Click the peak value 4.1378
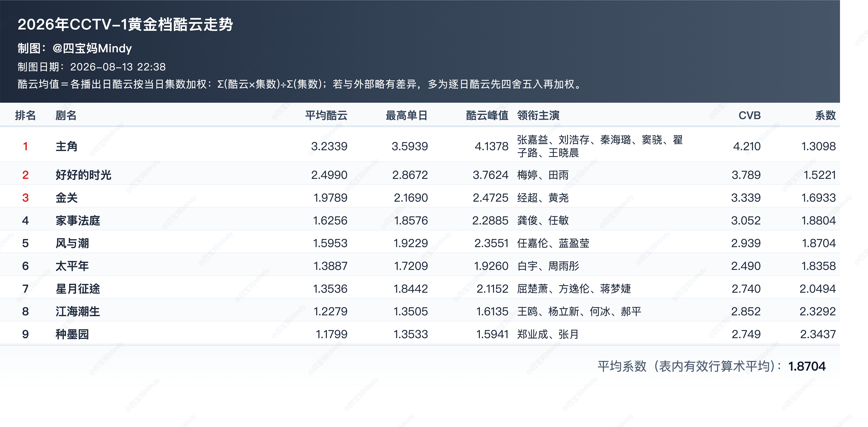 (x=492, y=146)
